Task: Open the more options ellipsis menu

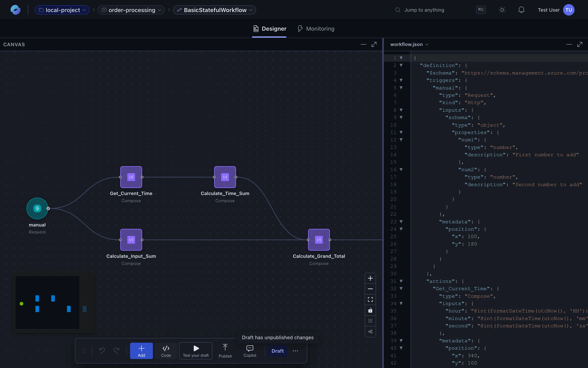Action: (295, 351)
